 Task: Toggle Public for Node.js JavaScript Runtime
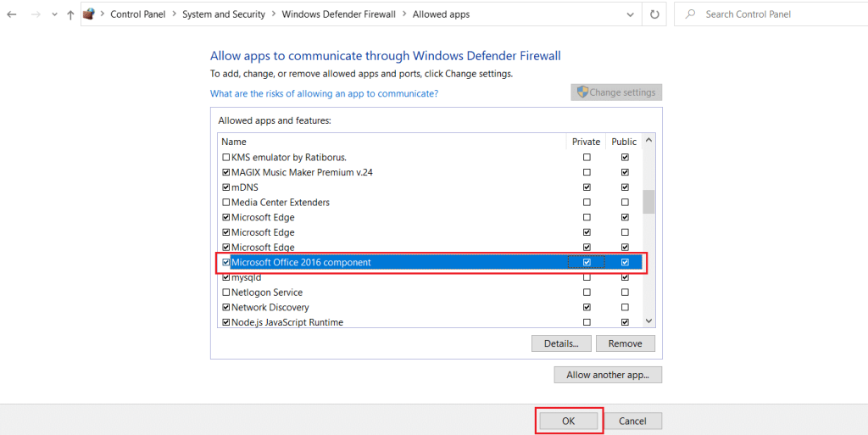(625, 322)
